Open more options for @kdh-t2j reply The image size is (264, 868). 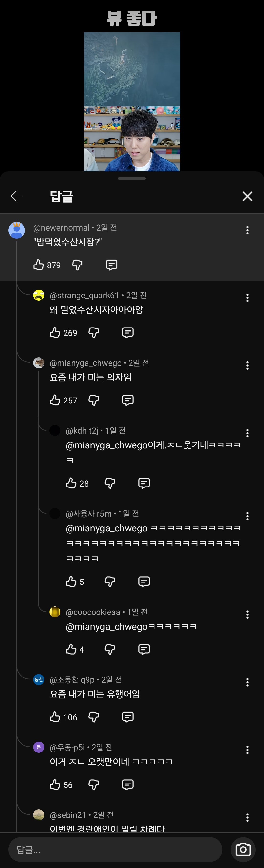(247, 433)
